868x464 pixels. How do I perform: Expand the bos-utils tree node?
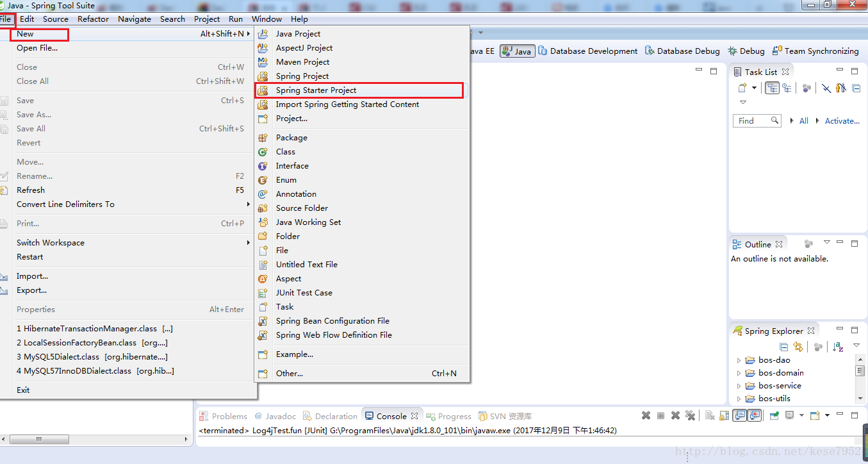pos(739,399)
